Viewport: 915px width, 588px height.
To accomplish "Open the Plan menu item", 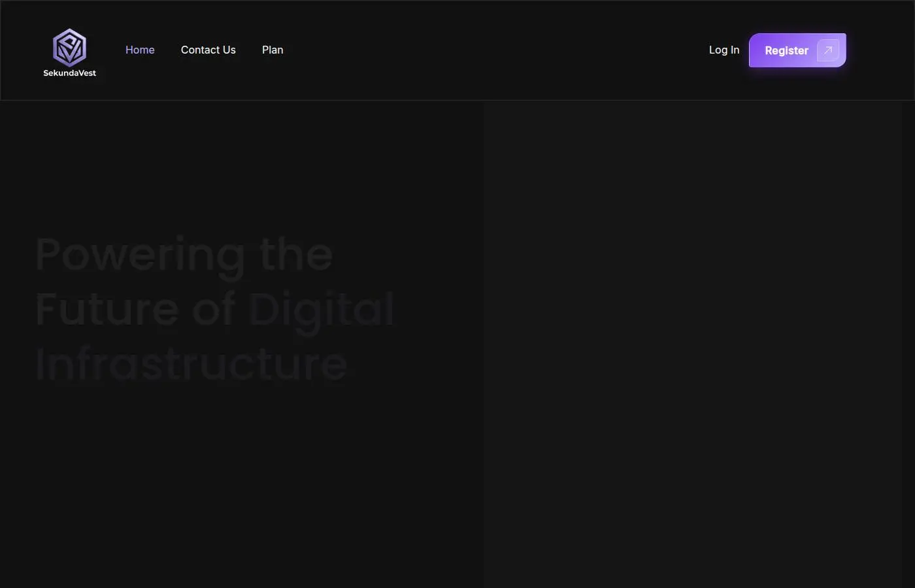I will [x=273, y=50].
